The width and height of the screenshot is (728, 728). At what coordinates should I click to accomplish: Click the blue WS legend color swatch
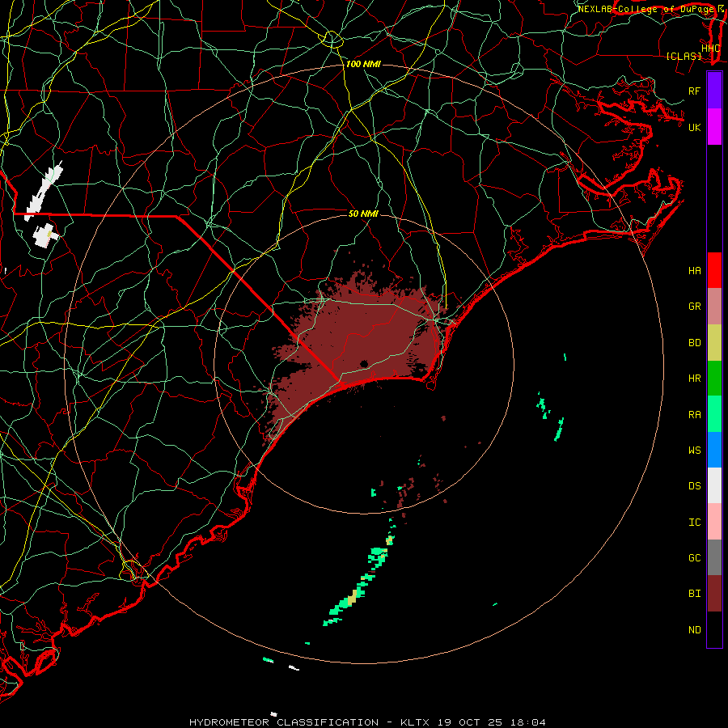tap(714, 450)
